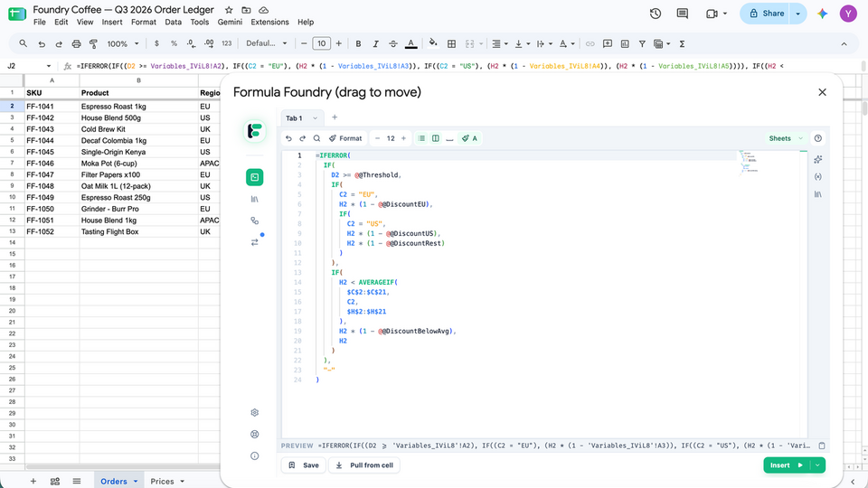
Task: Open the File menu
Action: click(x=39, y=22)
